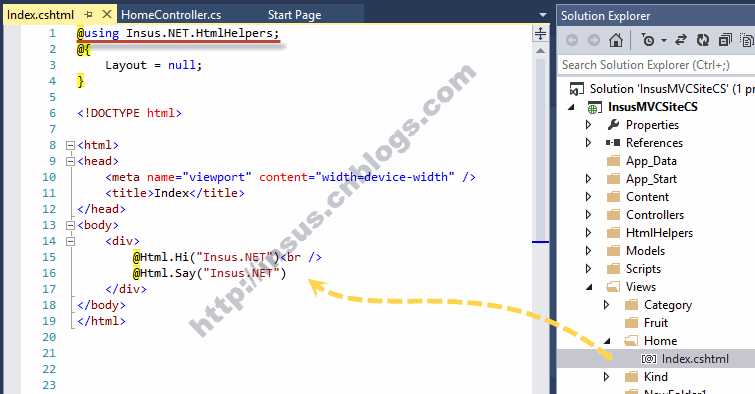This screenshot has height=394, width=755.
Task: Select the Views folder label
Action: (640, 287)
